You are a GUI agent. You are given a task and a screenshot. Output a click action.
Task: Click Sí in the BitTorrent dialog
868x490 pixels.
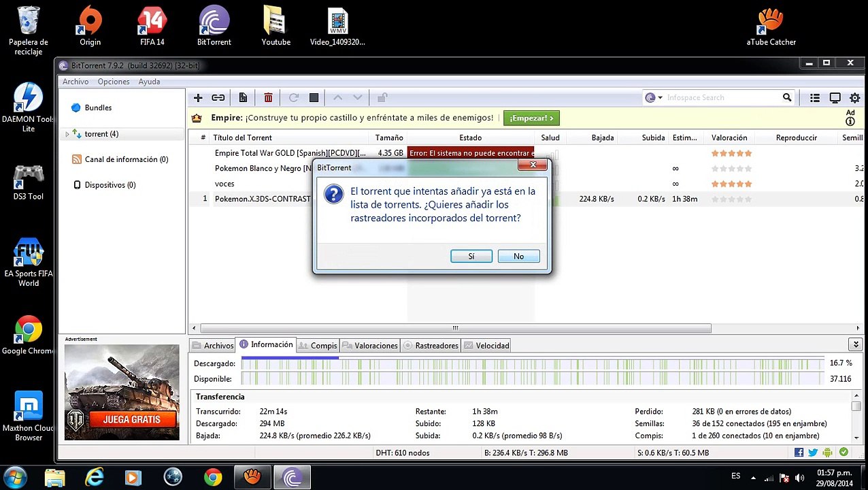471,256
